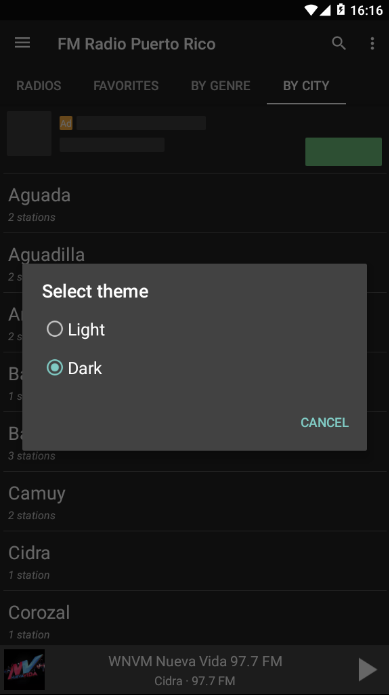The image size is (389, 695).
Task: Open the three-dot overflow menu
Action: pyautogui.click(x=372, y=43)
